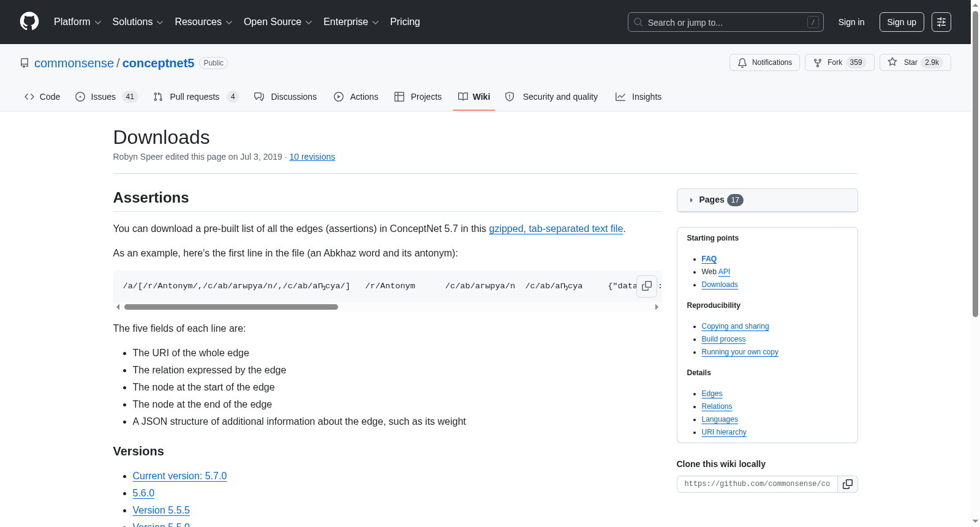Switch to the Issues tab

(107, 97)
